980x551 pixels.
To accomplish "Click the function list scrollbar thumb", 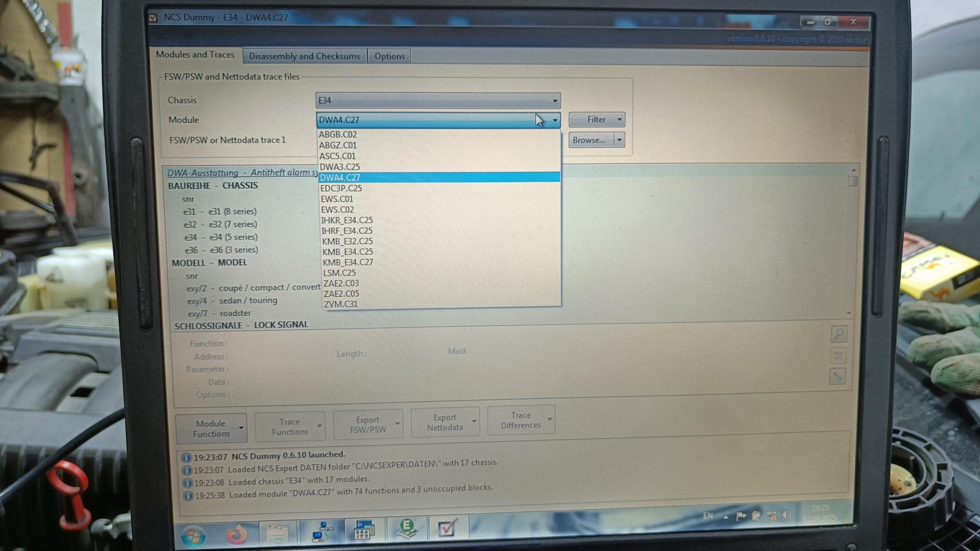I will click(852, 181).
